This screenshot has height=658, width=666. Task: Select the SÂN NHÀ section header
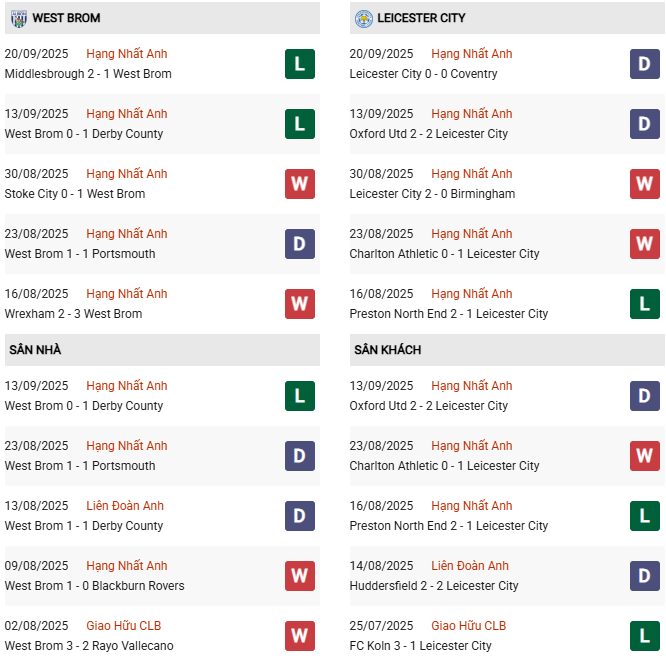tap(36, 350)
